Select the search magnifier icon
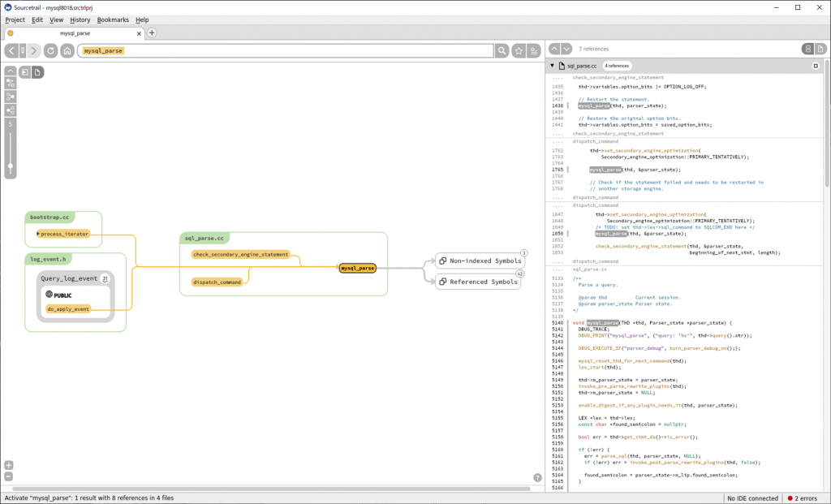 coord(502,50)
